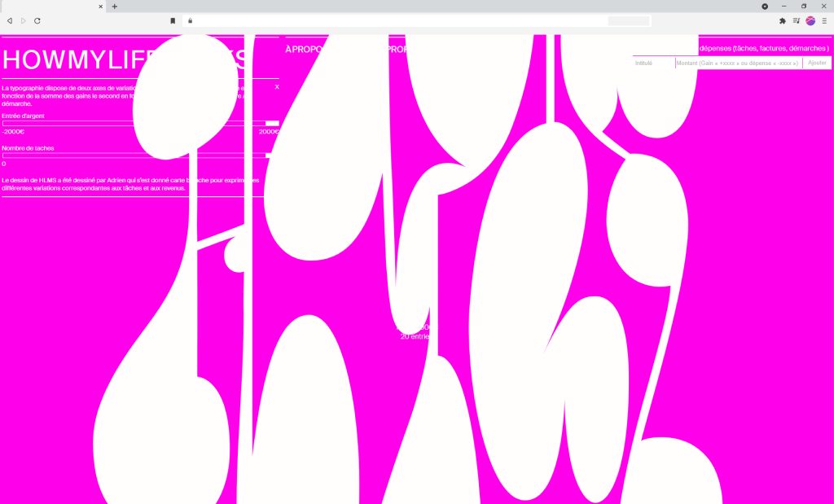Open the media playlist control icon
Image resolution: width=834 pixels, height=504 pixels.
(797, 20)
